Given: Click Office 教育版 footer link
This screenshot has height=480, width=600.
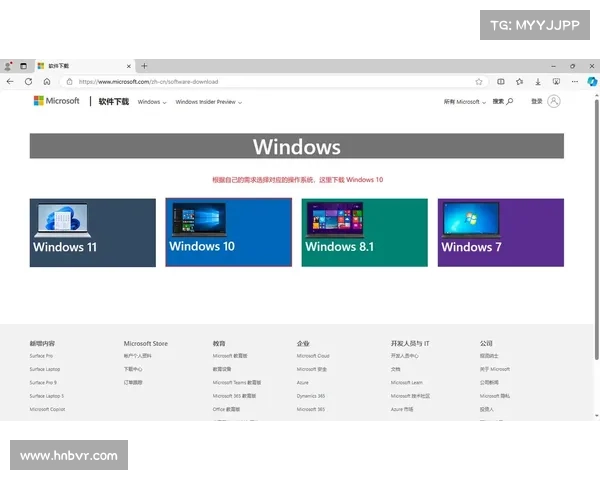Looking at the screenshot, I should coord(226,409).
